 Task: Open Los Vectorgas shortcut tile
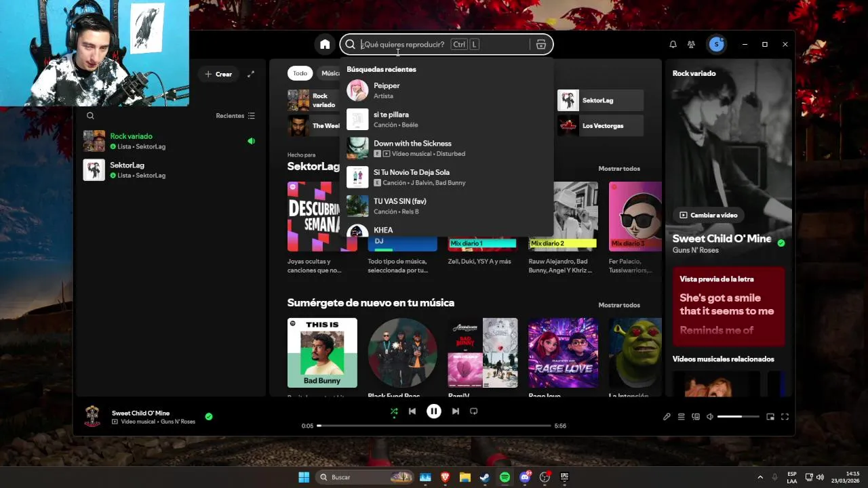(600, 125)
